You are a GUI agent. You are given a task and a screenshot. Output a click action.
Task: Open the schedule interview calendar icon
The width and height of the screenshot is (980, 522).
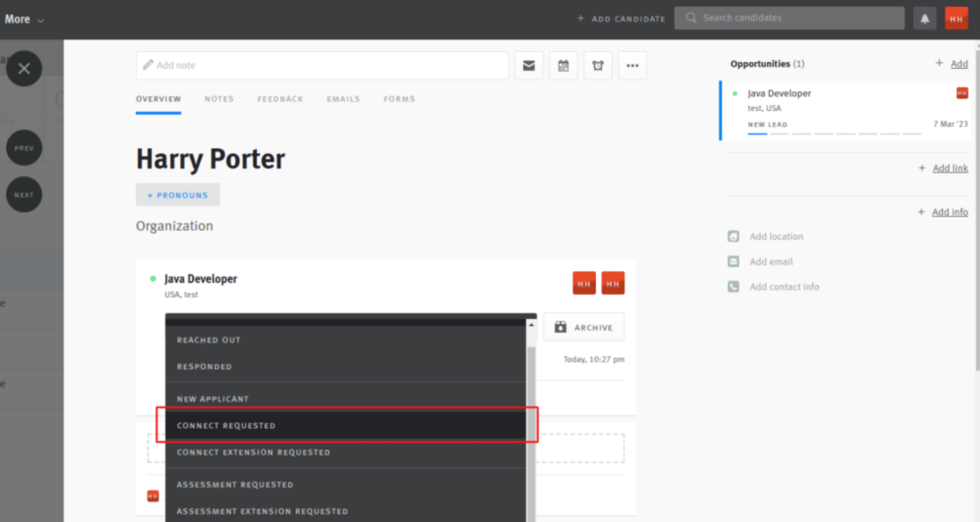click(563, 65)
